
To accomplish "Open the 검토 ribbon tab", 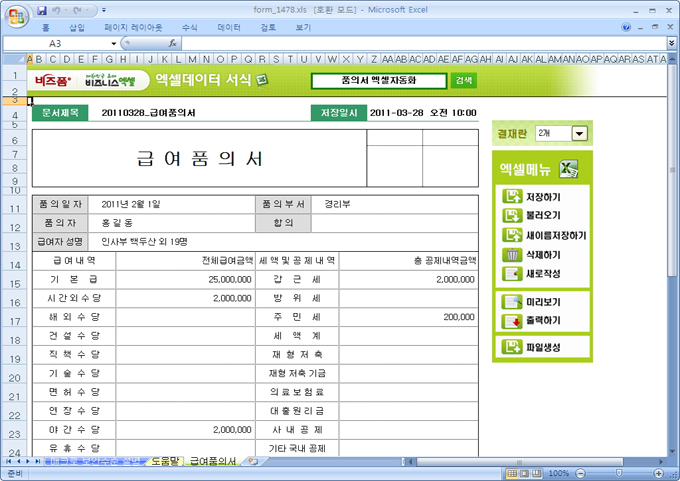I will (268, 28).
